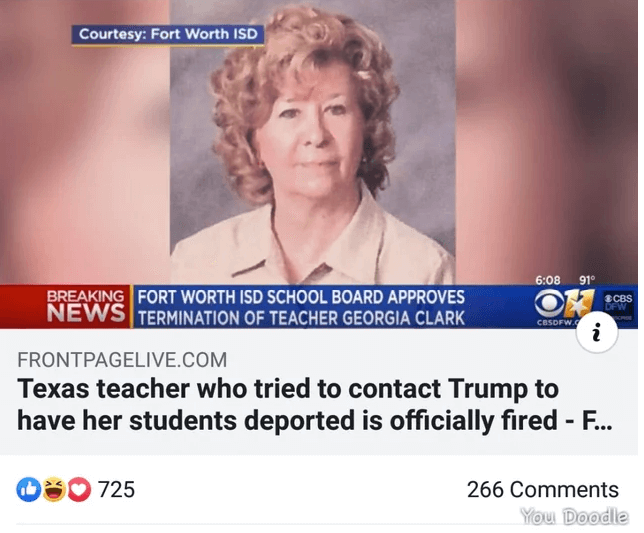The height and width of the screenshot is (533, 644).
Task: Open the 725 reactions count
Action: 116,489
